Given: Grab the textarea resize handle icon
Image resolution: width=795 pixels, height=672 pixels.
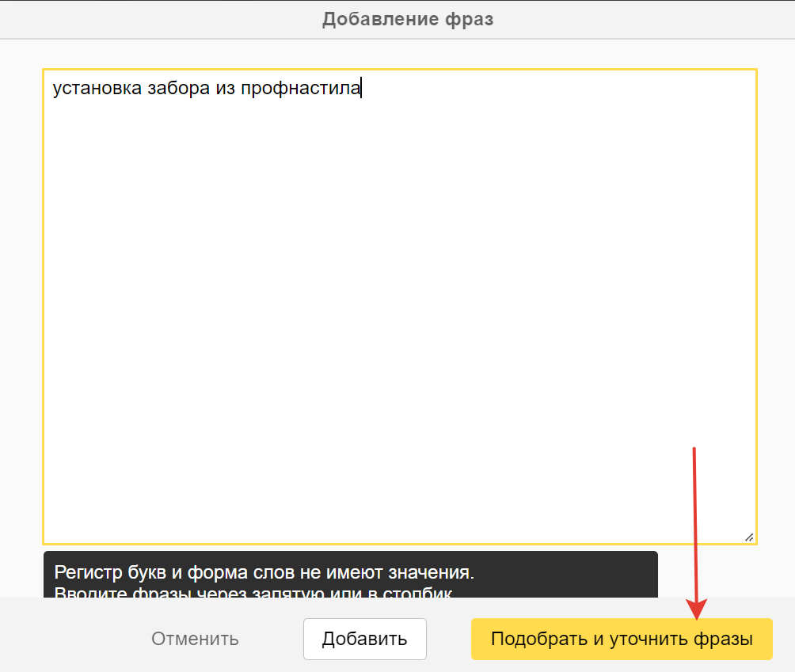Looking at the screenshot, I should click(748, 537).
